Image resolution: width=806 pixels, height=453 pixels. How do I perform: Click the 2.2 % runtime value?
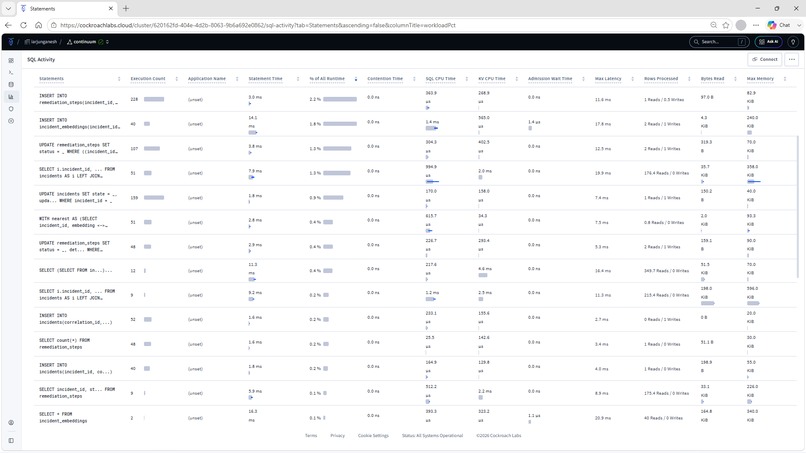(315, 99)
